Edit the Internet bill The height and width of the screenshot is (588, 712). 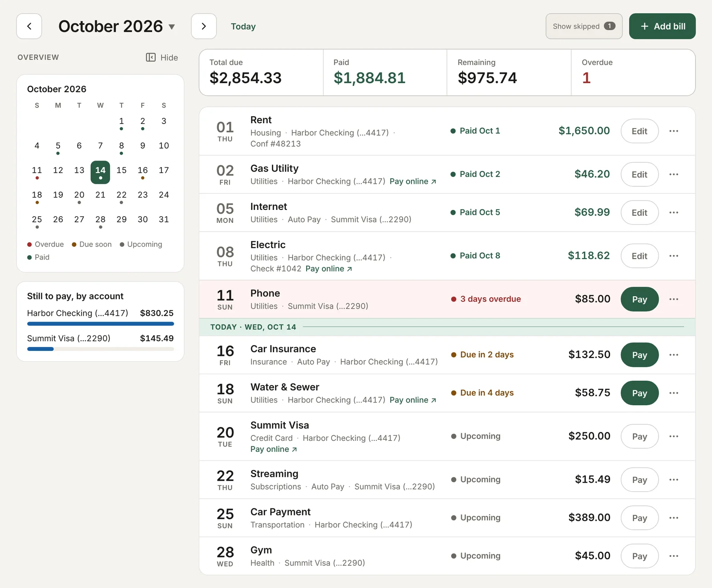coord(639,213)
